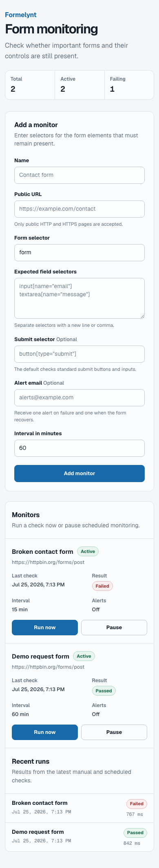Click the Active badge beside Broken contact form
Screen dimensions: 159x868
88,551
